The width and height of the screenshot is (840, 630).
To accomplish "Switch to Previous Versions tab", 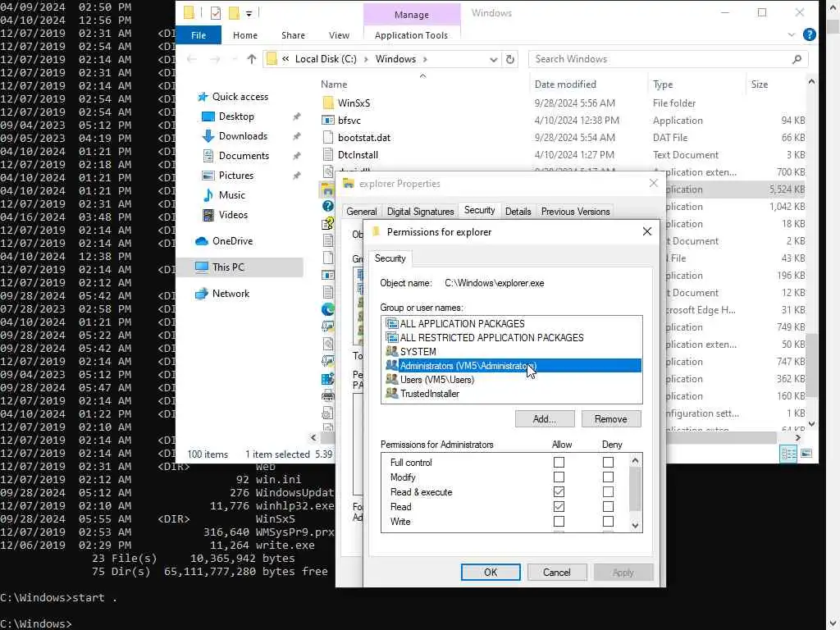I will click(x=575, y=212).
